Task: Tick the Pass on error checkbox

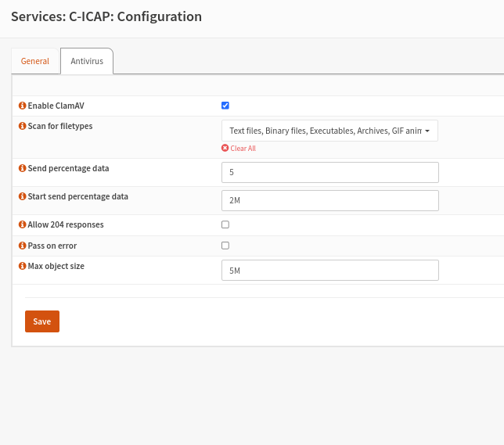Action: [x=225, y=246]
